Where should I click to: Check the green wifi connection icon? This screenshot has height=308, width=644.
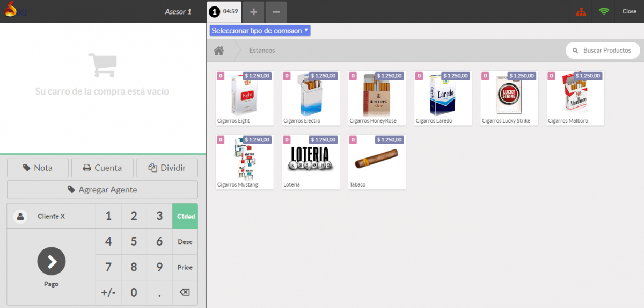coord(604,11)
